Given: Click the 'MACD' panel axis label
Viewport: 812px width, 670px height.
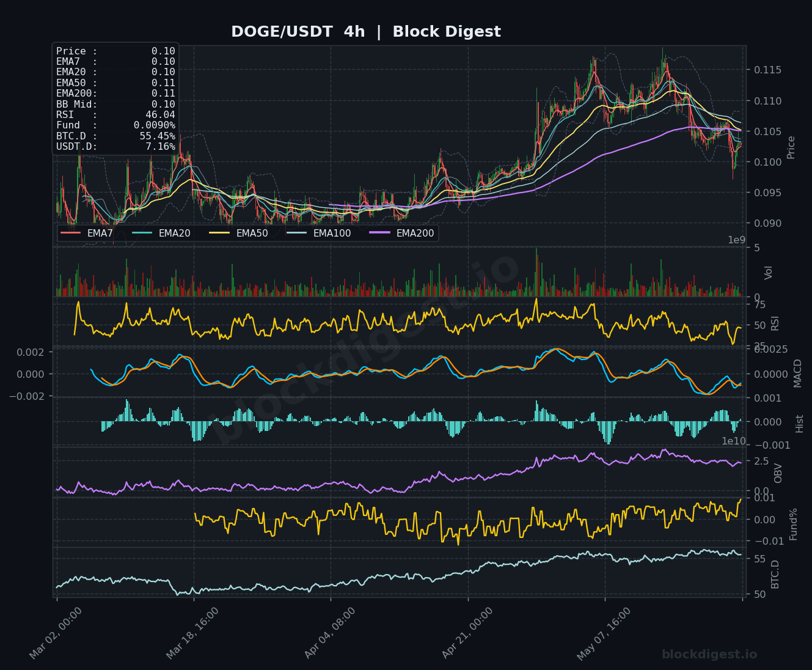Looking at the screenshot, I should pos(797,373).
